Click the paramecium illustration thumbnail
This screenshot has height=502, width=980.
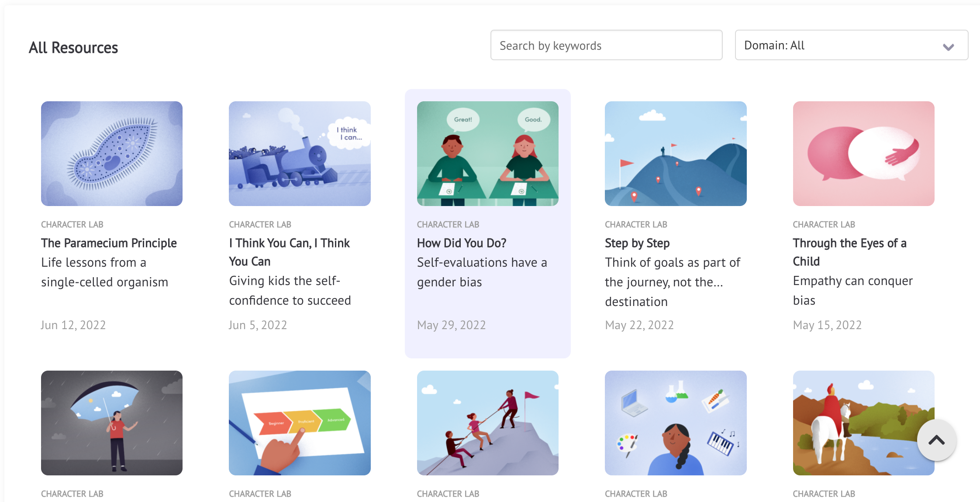[112, 154]
